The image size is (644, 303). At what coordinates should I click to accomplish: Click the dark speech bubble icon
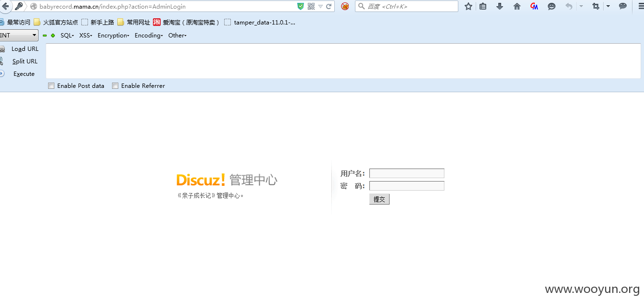[x=623, y=6]
